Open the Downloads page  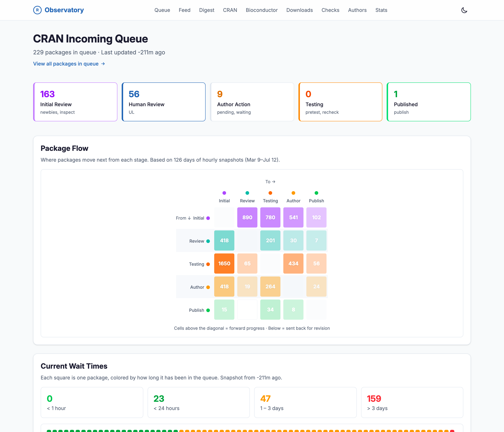tap(300, 10)
